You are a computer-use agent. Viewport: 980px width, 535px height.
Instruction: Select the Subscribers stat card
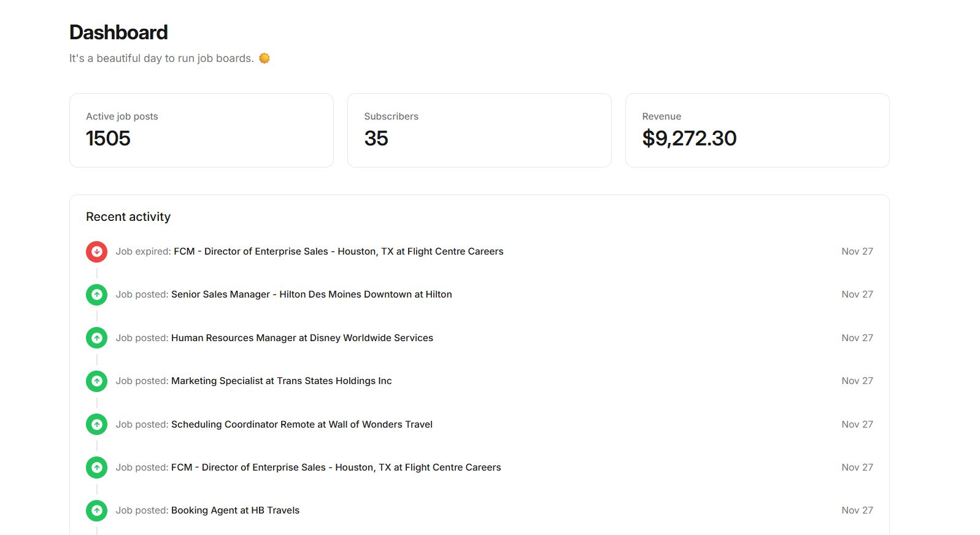coord(479,130)
